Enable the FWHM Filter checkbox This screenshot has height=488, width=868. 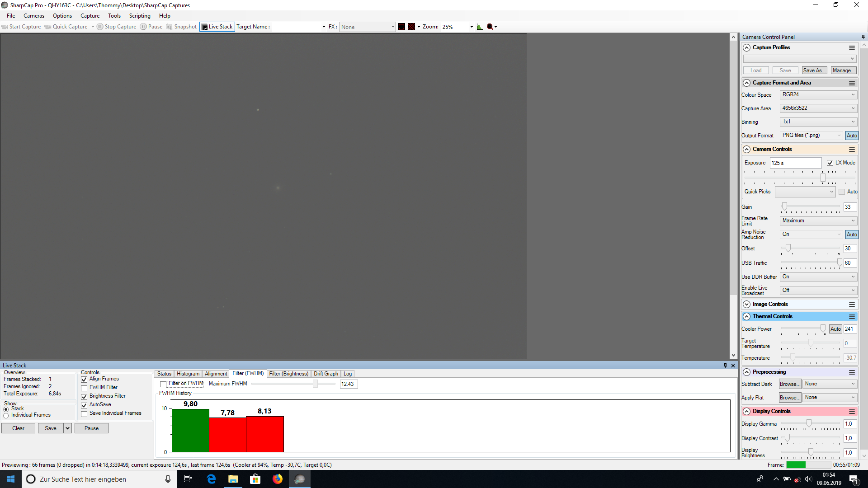click(x=84, y=388)
